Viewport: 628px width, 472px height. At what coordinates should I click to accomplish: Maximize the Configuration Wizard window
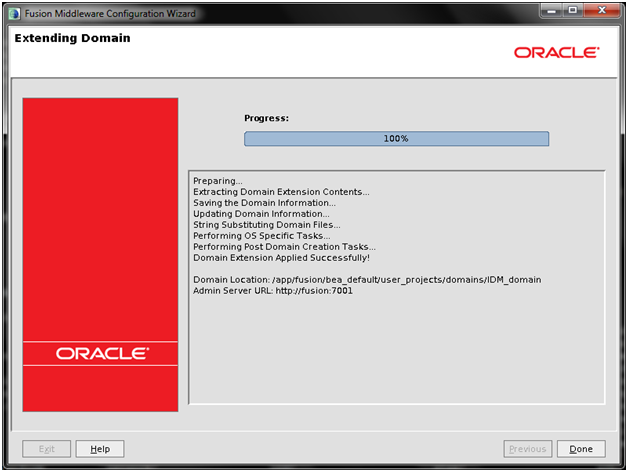[x=573, y=10]
